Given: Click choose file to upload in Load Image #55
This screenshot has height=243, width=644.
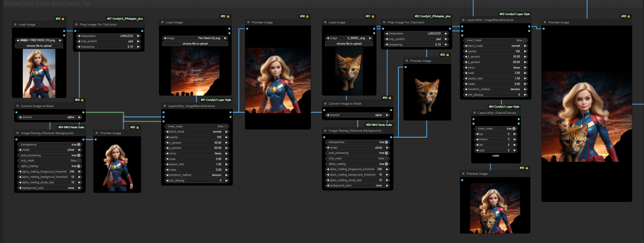Looking at the screenshot, I should [39, 46].
